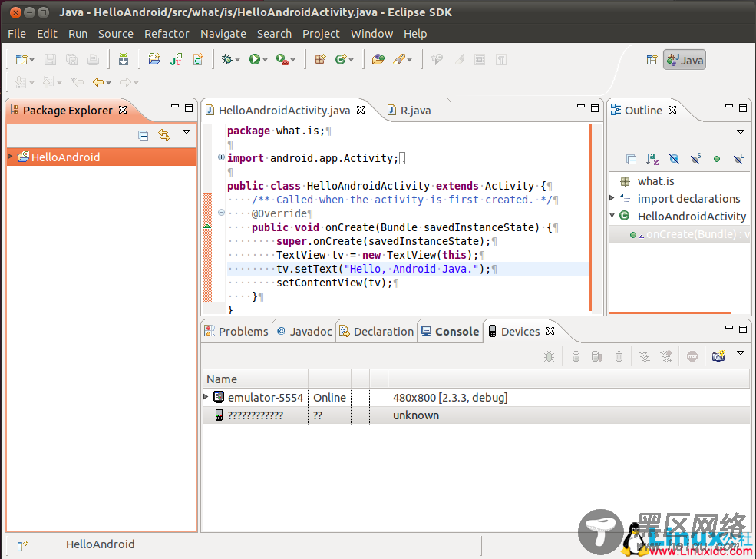Image resolution: width=756 pixels, height=559 pixels.
Task: Click the override indicator triangle in editor gutter
Action: coord(207,227)
